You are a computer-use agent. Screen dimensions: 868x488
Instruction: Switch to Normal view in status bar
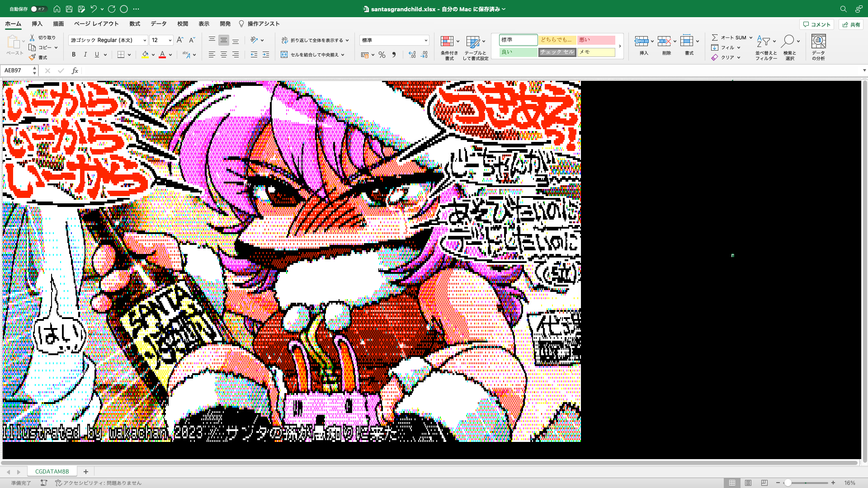pyautogui.click(x=732, y=483)
